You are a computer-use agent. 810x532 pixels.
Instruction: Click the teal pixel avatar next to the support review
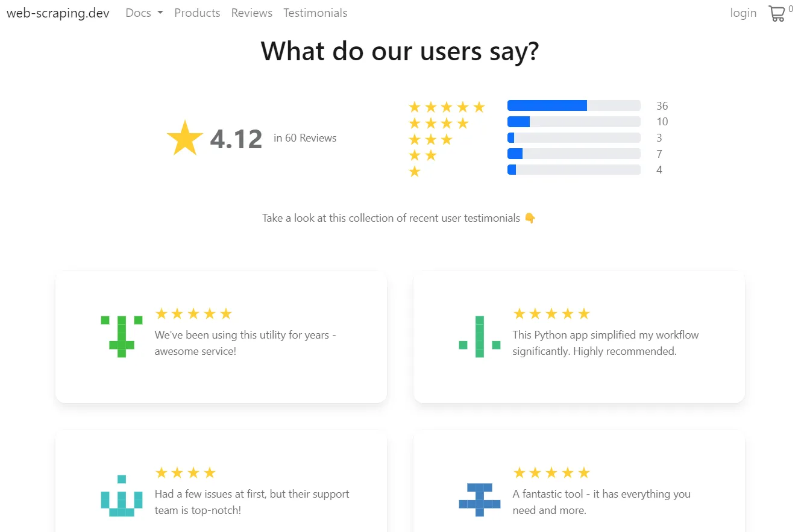pyautogui.click(x=121, y=497)
